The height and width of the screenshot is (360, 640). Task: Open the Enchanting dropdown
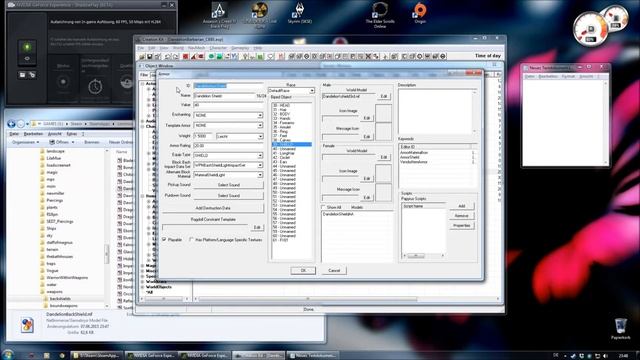(x=260, y=116)
